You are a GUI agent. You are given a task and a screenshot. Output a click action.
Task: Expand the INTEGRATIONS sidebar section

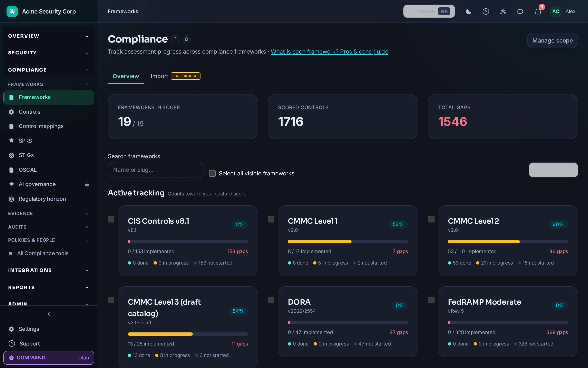(x=49, y=270)
